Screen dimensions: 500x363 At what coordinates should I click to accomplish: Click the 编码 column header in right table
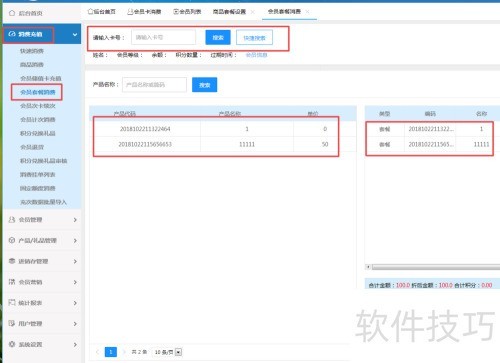(x=430, y=114)
